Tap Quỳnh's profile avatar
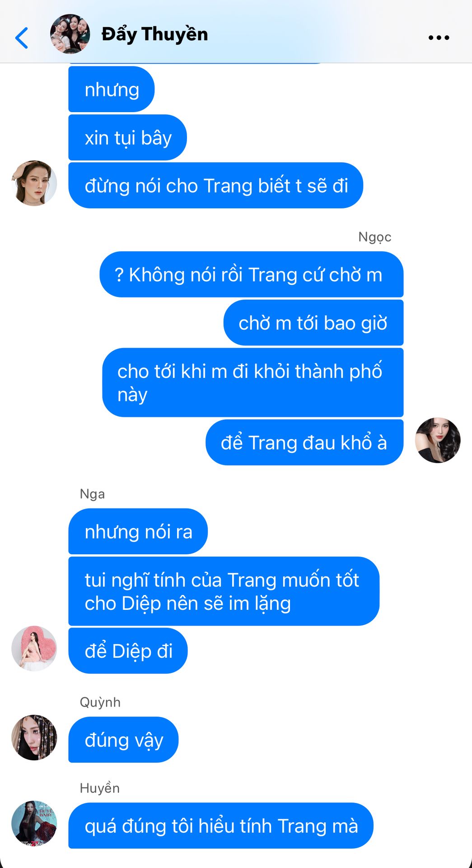 [34, 737]
